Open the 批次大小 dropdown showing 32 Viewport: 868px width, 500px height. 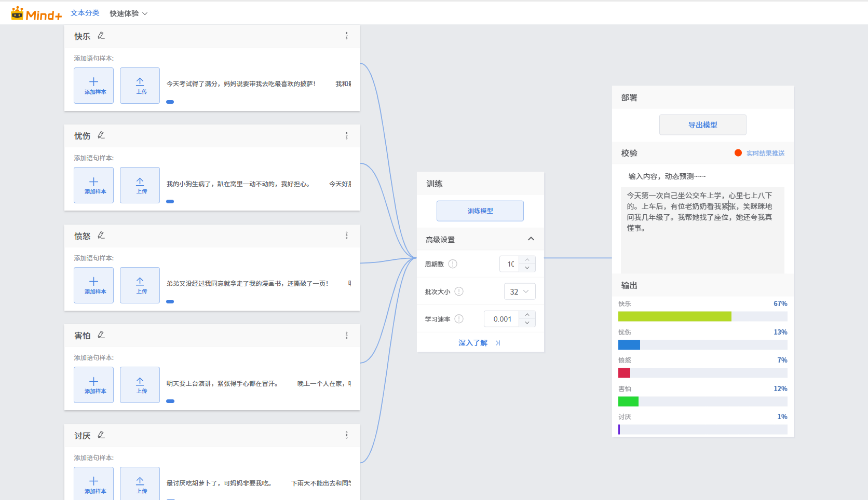coord(519,291)
